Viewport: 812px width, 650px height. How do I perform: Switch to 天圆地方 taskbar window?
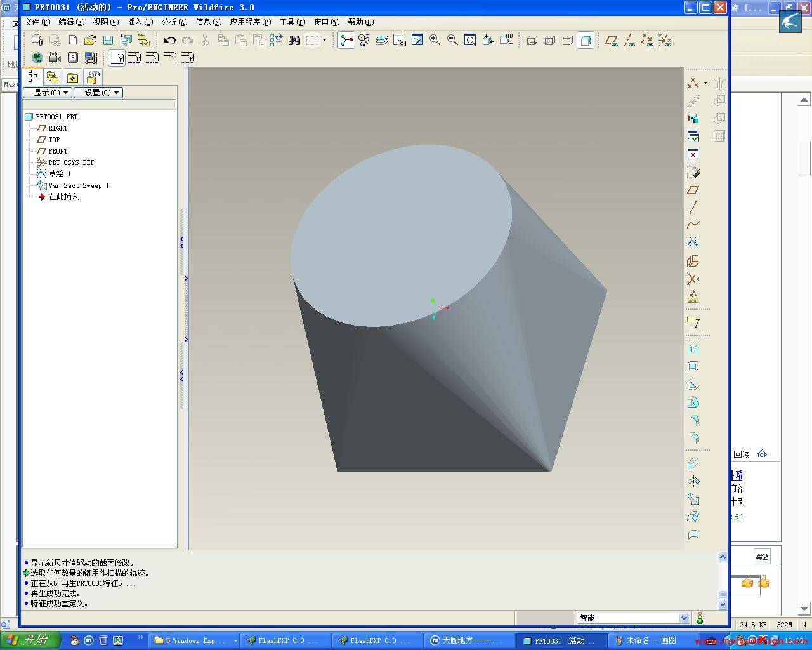click(x=468, y=640)
